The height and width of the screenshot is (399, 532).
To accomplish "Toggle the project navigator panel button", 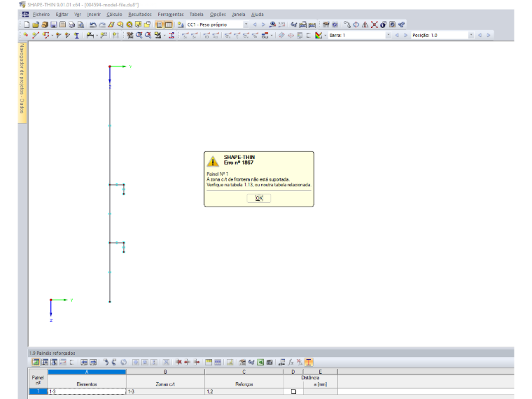I will [159, 24].
